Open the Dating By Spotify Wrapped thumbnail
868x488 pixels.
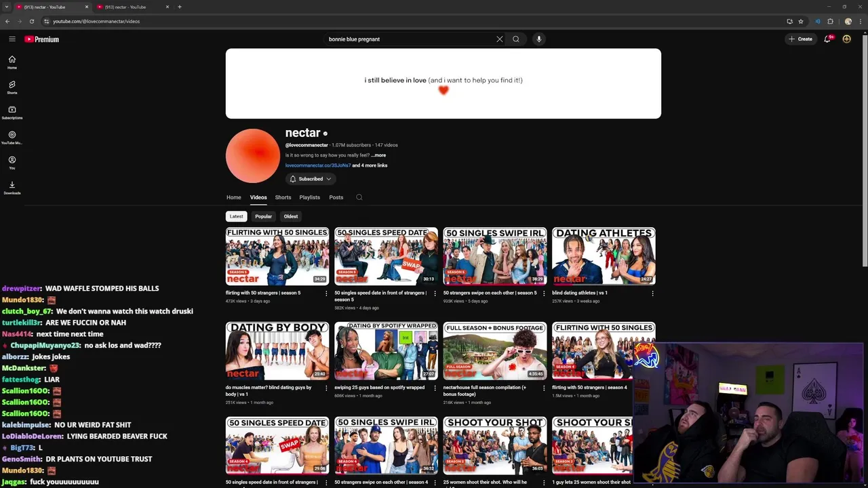[386, 351]
